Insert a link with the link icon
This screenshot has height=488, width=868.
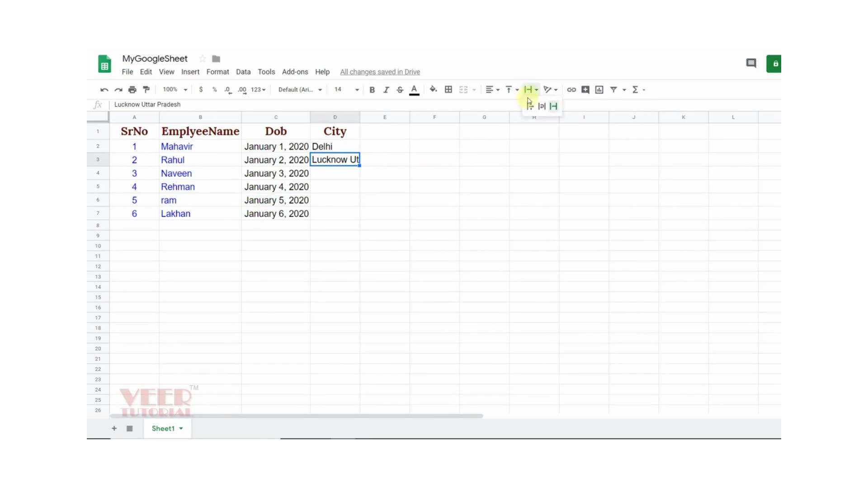(571, 89)
